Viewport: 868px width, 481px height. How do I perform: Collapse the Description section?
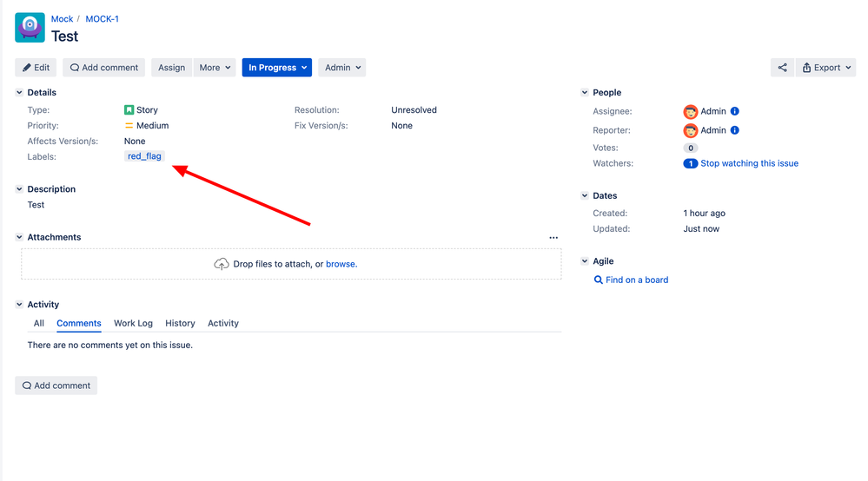pyautogui.click(x=19, y=189)
